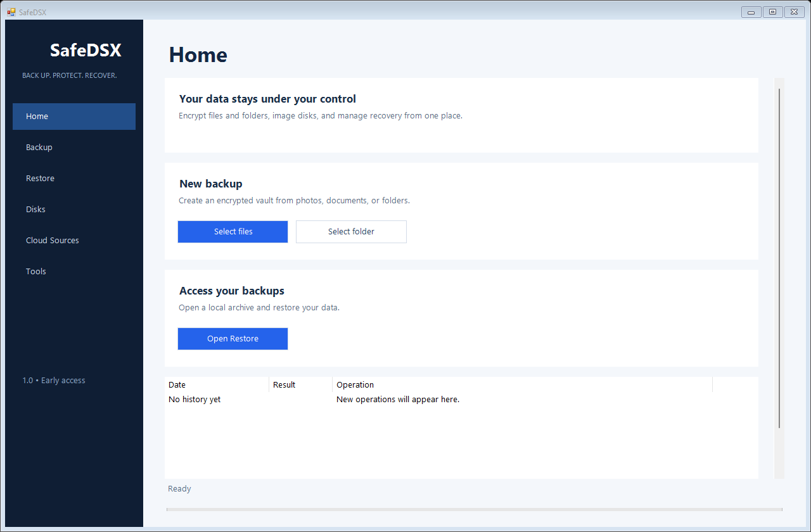
Task: Minimize the SafeDSX window
Action: click(751, 12)
